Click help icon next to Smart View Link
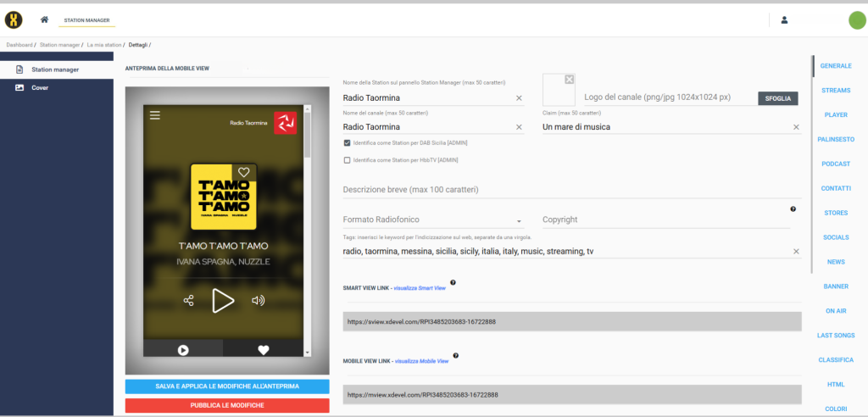868x417 pixels. 453,282
